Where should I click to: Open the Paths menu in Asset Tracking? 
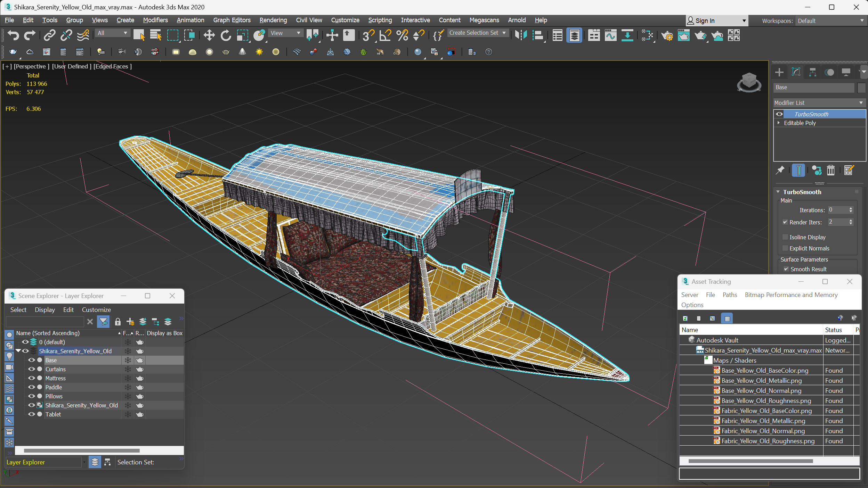(x=729, y=295)
